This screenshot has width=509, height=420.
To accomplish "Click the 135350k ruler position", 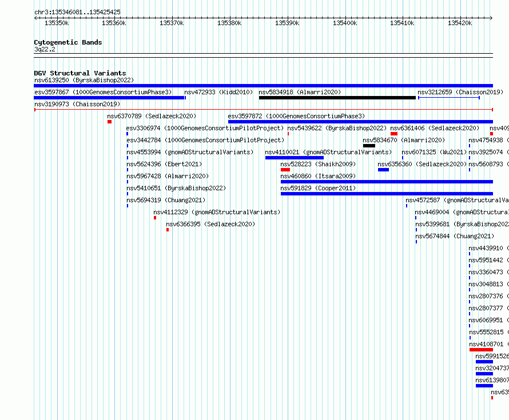I will (57, 23).
